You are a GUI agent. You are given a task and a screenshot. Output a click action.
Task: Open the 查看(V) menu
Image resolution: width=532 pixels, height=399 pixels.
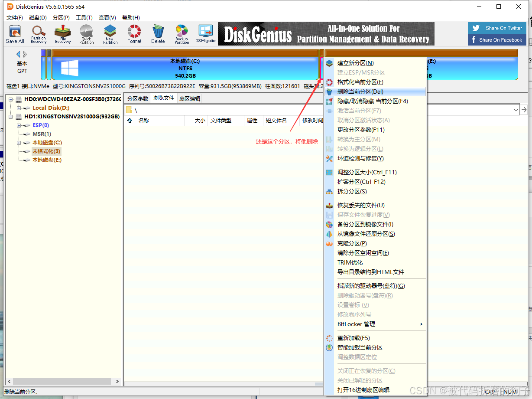tap(107, 18)
